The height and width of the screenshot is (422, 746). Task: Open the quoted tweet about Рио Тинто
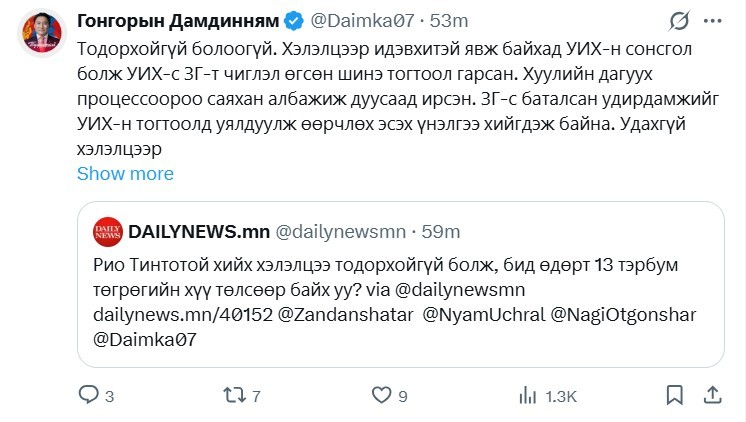400,302
